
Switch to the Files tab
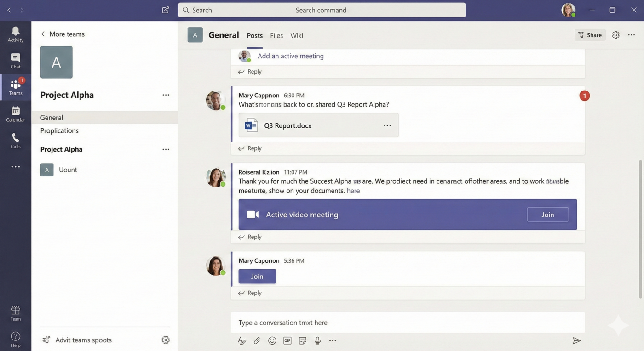(x=276, y=35)
